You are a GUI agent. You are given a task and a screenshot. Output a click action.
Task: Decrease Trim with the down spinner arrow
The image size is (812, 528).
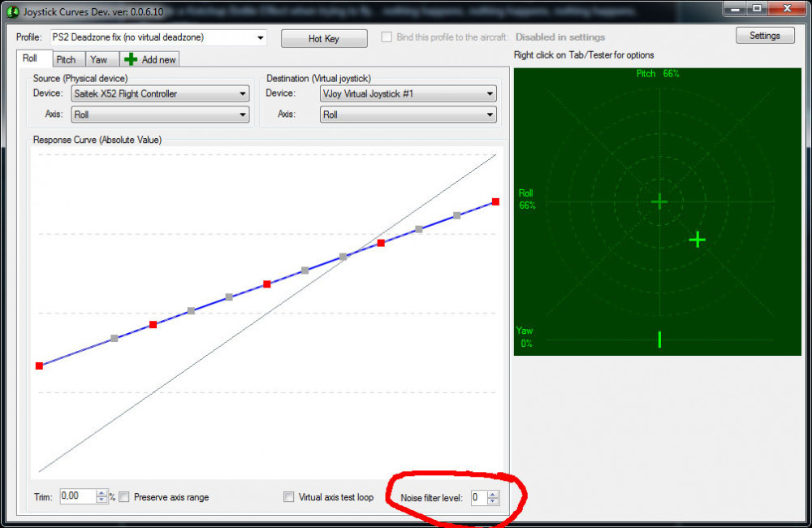pos(101,500)
